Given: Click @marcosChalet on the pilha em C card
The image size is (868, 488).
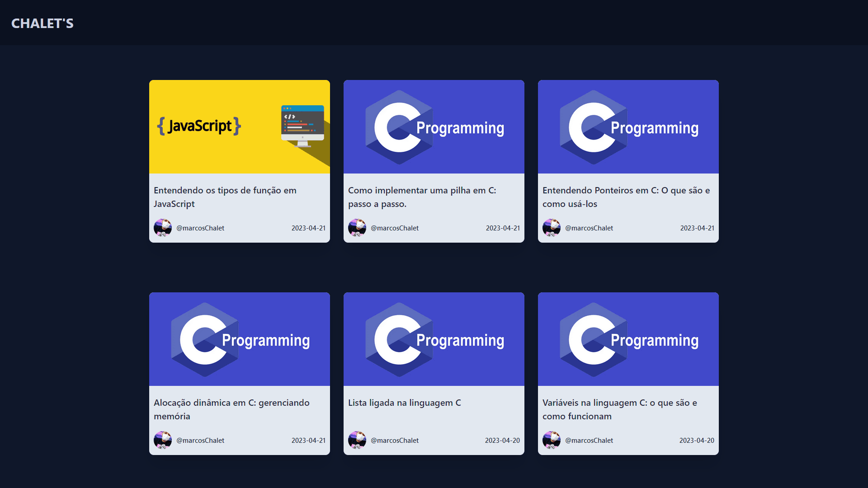Looking at the screenshot, I should point(395,228).
